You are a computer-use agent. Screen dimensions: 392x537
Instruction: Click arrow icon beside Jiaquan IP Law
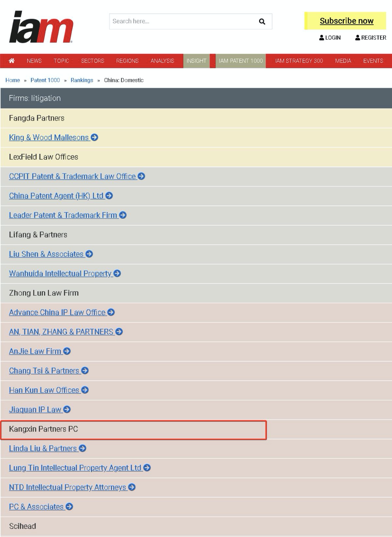(x=67, y=409)
